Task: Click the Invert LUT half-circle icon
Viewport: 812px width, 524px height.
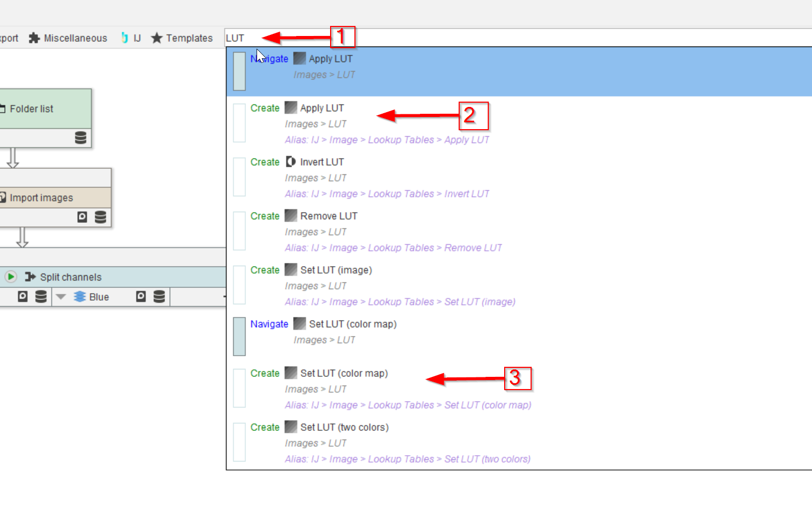Action: [291, 161]
